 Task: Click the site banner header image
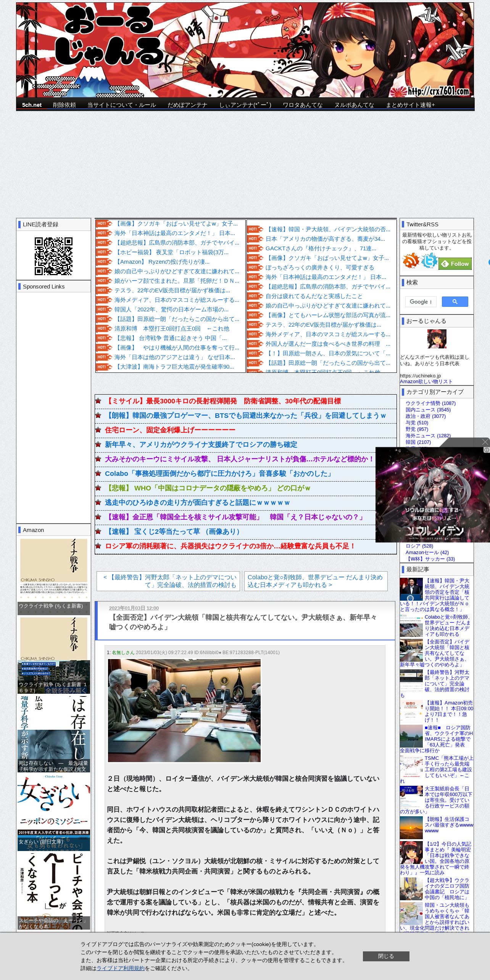click(x=245, y=50)
